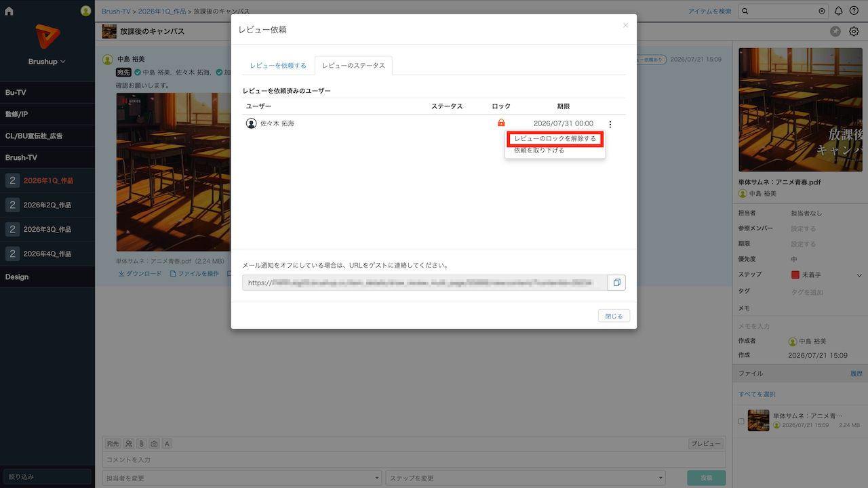Click the small file thumbnail in file list
Image resolution: width=868 pixels, height=488 pixels.
coord(758,420)
